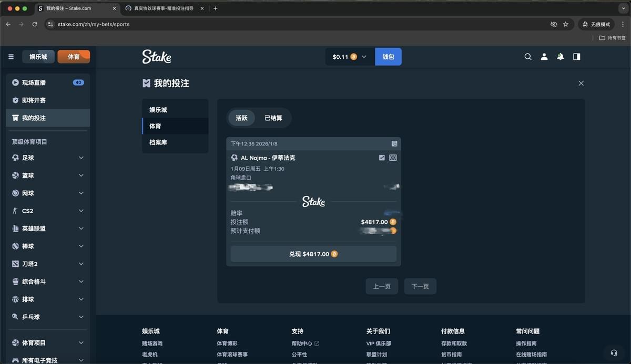Open footer link 操作指南
This screenshot has height=364, width=631.
pyautogui.click(x=526, y=344)
